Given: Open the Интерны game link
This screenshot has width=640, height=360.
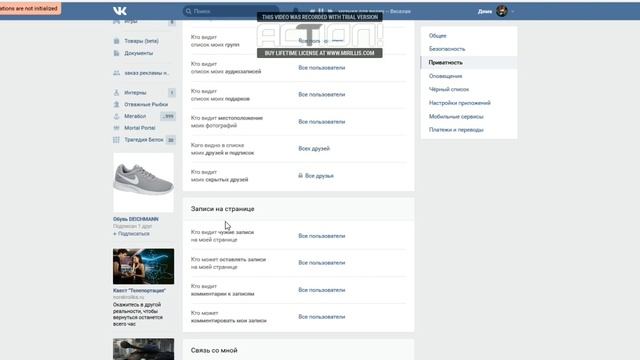Looking at the screenshot, I should [135, 93].
